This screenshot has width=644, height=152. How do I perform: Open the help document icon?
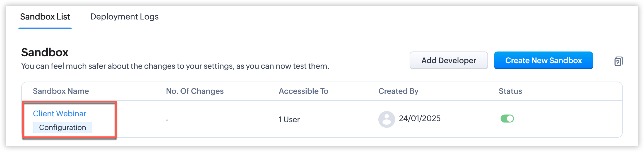click(x=618, y=61)
